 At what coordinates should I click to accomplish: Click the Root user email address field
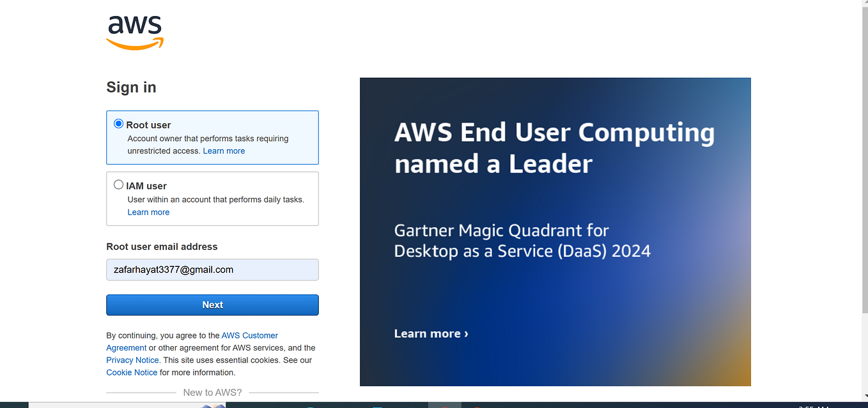click(212, 269)
